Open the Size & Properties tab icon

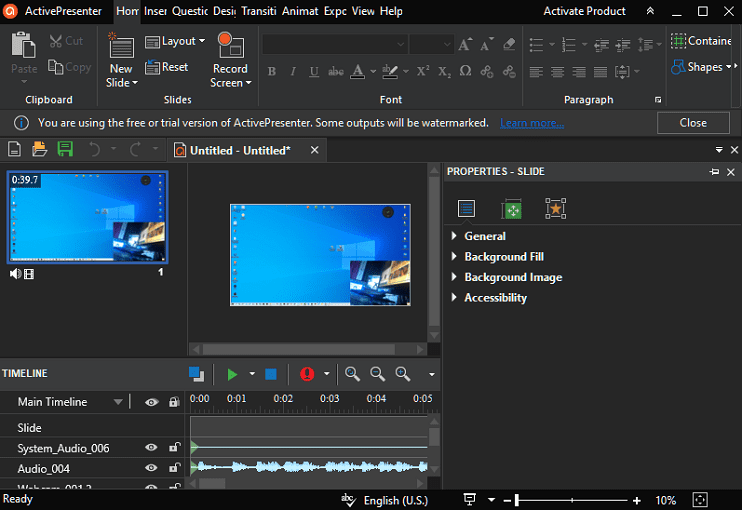click(512, 209)
